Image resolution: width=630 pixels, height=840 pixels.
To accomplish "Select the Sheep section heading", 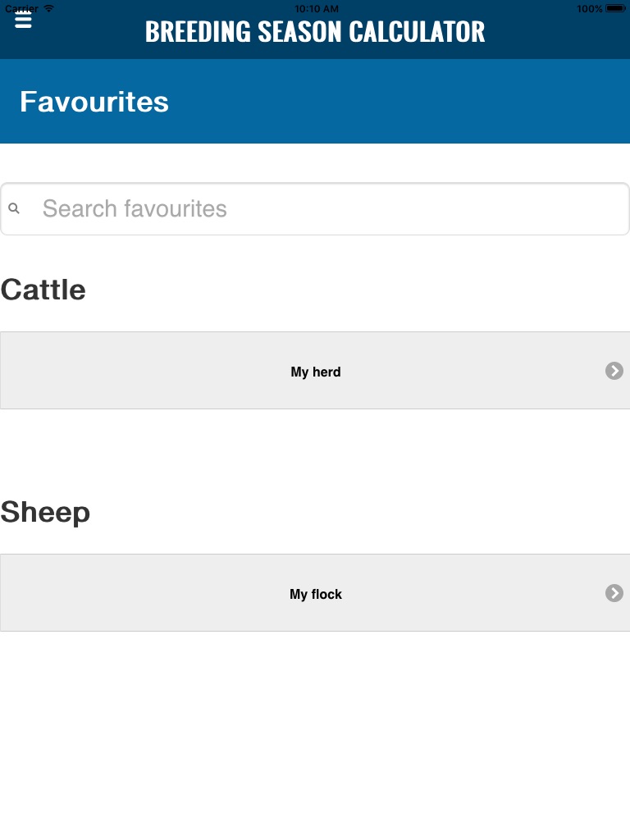I will (x=45, y=512).
